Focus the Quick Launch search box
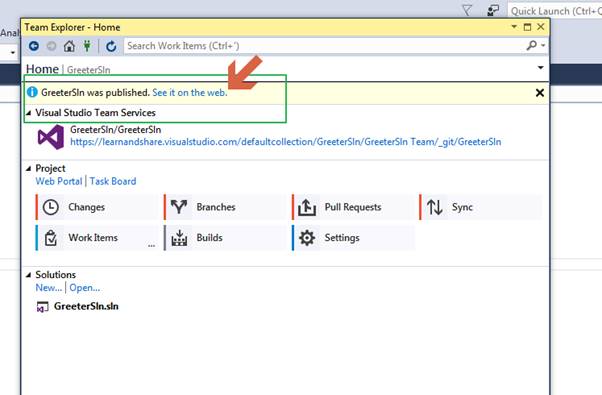The width and height of the screenshot is (602, 395). pyautogui.click(x=556, y=11)
